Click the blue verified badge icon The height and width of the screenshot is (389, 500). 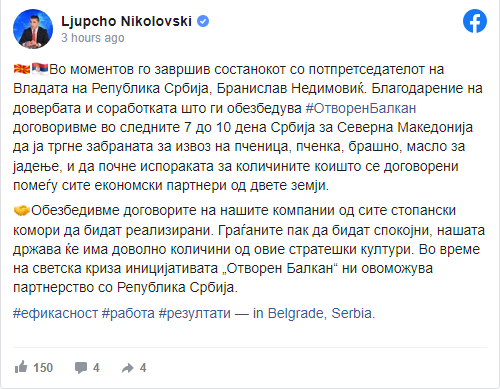(x=203, y=21)
